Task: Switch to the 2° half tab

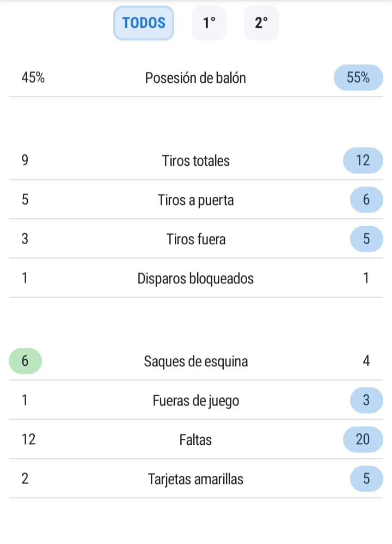Action: [261, 23]
